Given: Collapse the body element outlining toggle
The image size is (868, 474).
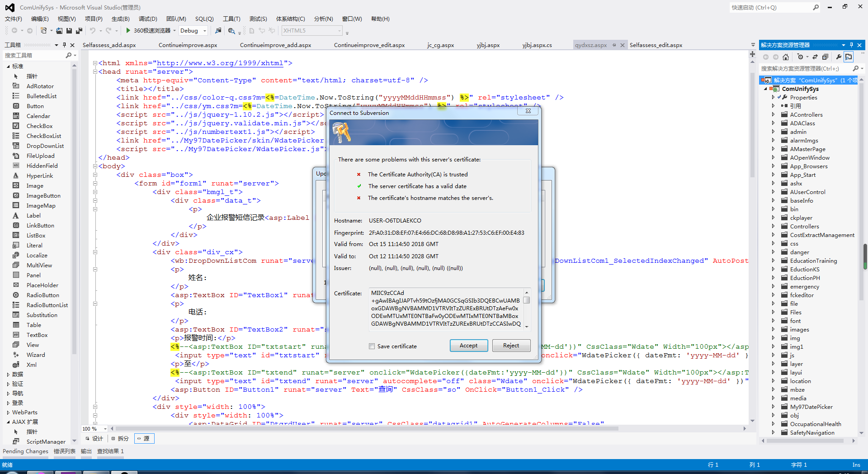Looking at the screenshot, I should [95, 166].
